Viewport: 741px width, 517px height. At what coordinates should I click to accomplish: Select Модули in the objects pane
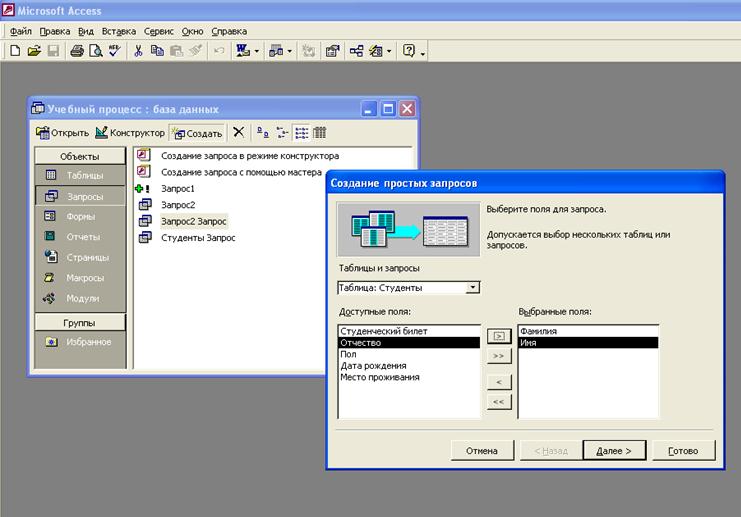tap(80, 298)
